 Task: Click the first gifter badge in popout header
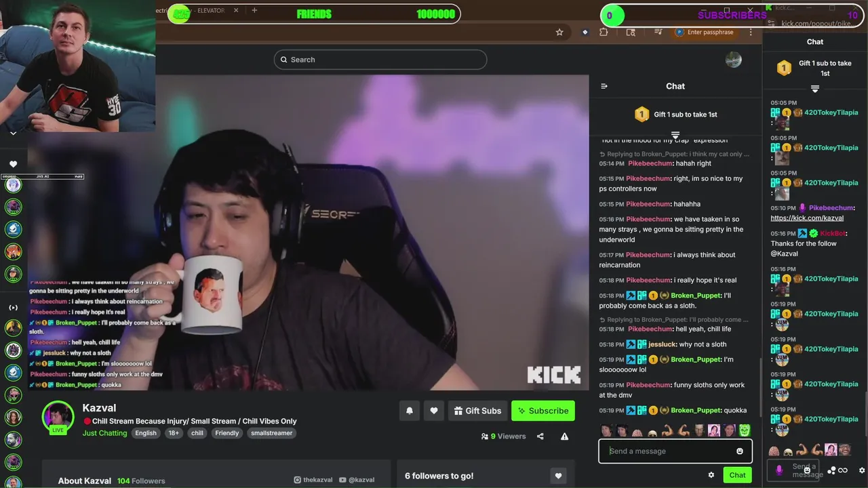(784, 68)
